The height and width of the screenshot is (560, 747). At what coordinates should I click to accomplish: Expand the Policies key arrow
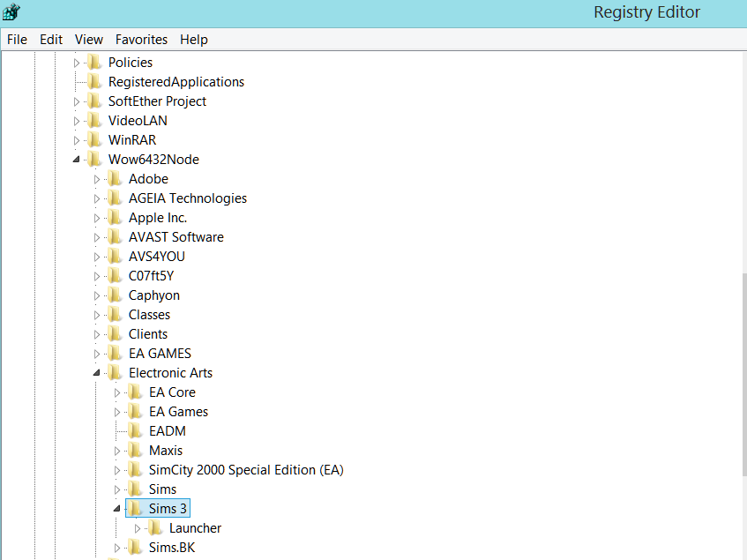[77, 63]
